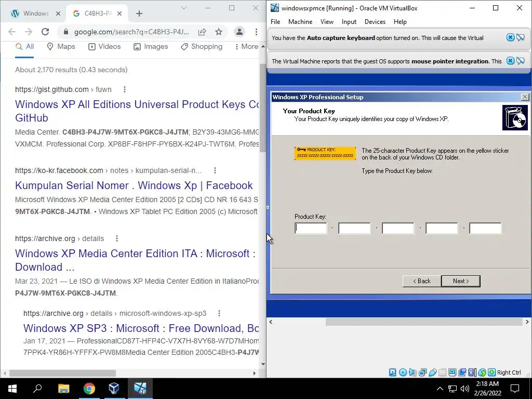Click the CPU virtualization icon in VirtualBox status bar
Image resolution: width=532 pixels, height=399 pixels.
pos(472,373)
